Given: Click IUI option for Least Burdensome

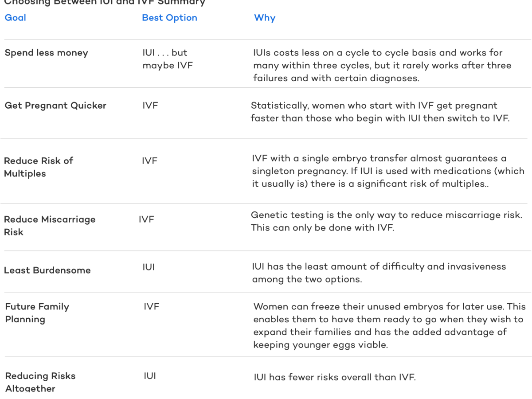Looking at the screenshot, I should [149, 267].
